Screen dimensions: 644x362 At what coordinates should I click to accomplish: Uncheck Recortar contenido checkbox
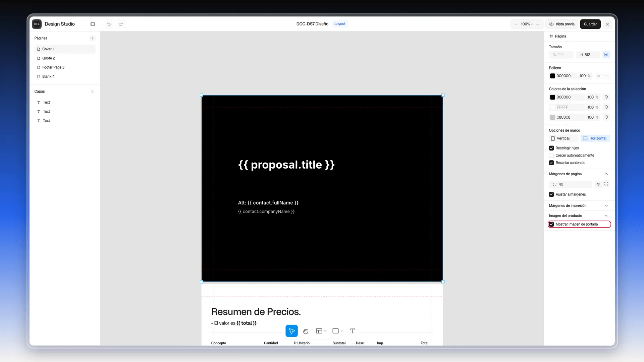click(551, 163)
